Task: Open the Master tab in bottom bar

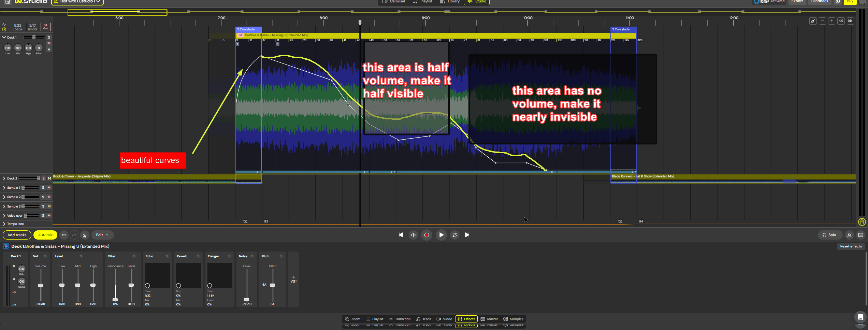Action: pos(489,319)
